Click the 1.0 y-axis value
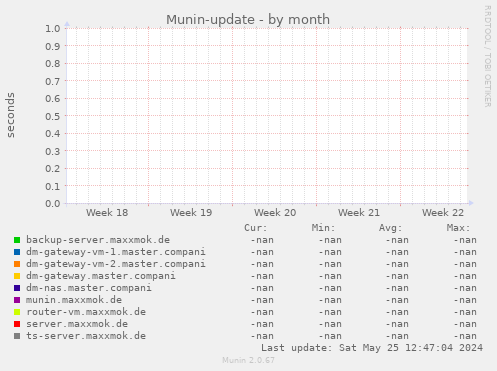Screen dimensions: 497x371 pyautogui.click(x=53, y=28)
